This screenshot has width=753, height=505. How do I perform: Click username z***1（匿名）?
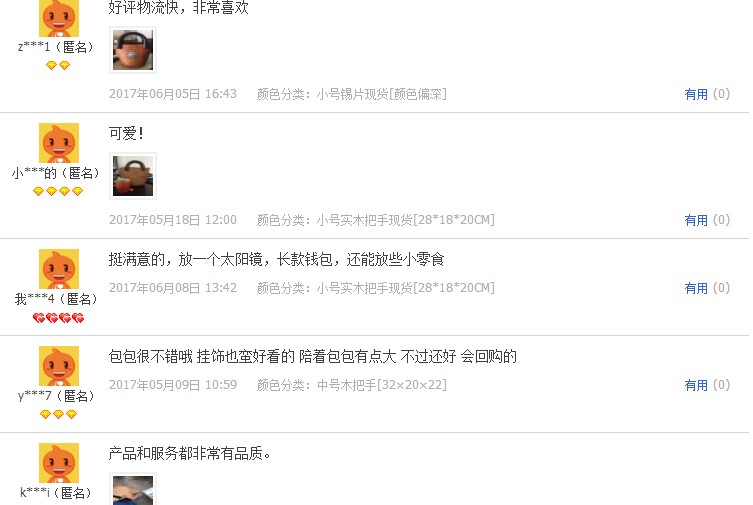56,47
